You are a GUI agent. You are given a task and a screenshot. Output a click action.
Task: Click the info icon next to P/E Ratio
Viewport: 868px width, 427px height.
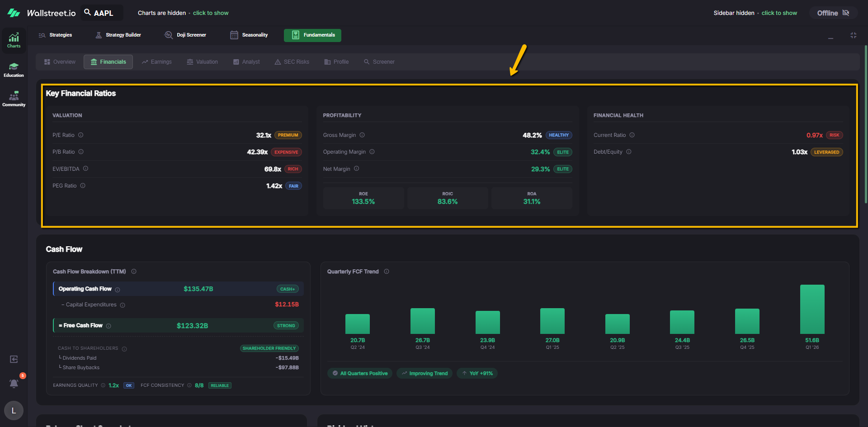point(81,135)
